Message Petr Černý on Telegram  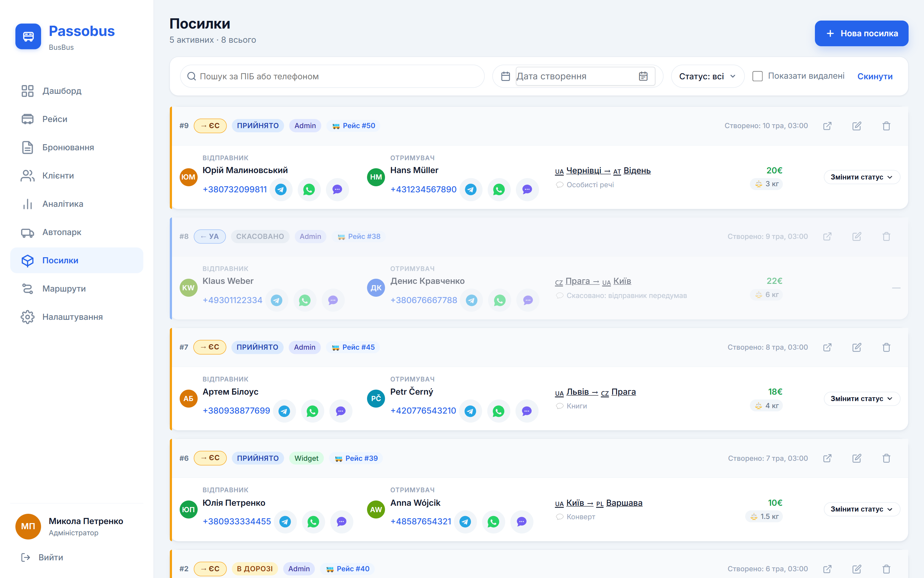(470, 411)
